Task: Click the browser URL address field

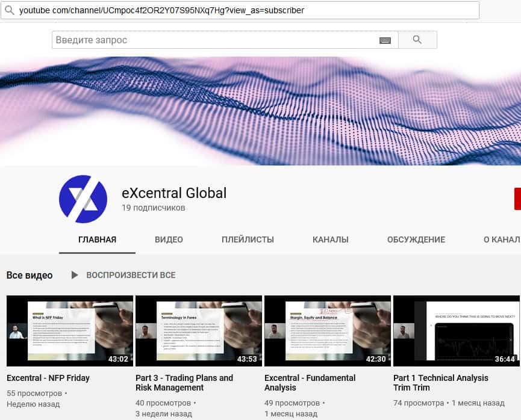Action: pyautogui.click(x=240, y=10)
